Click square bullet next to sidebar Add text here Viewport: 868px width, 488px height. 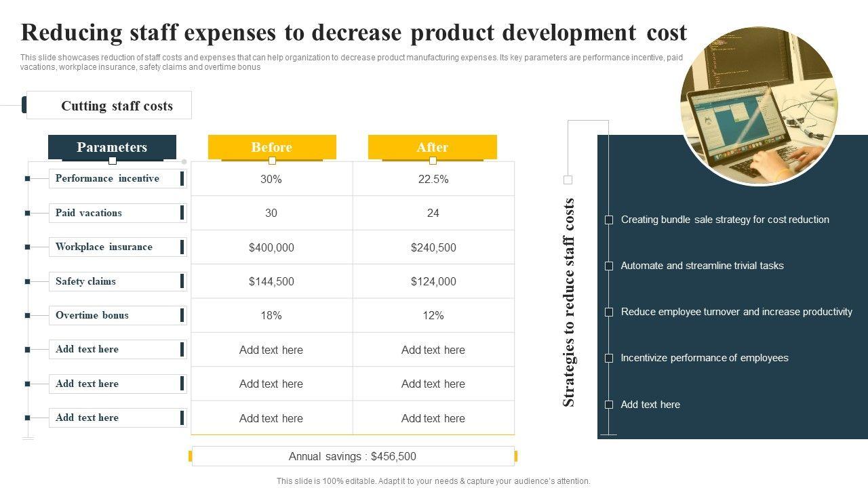click(609, 405)
